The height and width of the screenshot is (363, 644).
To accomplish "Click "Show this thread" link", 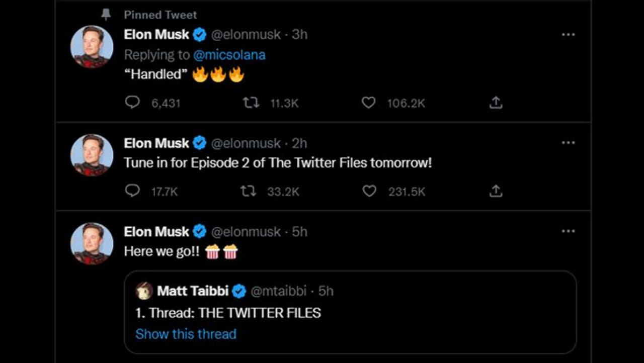I will tap(186, 334).
